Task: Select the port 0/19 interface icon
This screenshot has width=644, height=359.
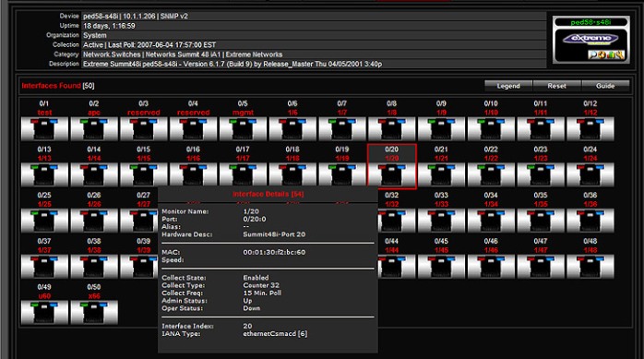Action: pyautogui.click(x=342, y=175)
